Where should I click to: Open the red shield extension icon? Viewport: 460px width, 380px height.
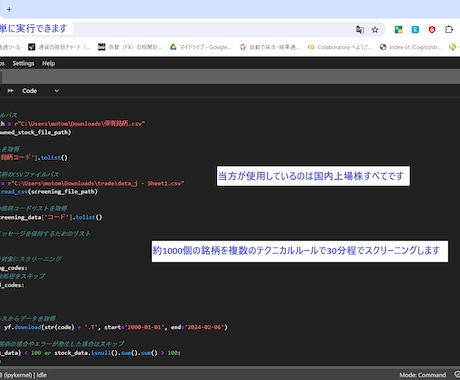(432, 30)
